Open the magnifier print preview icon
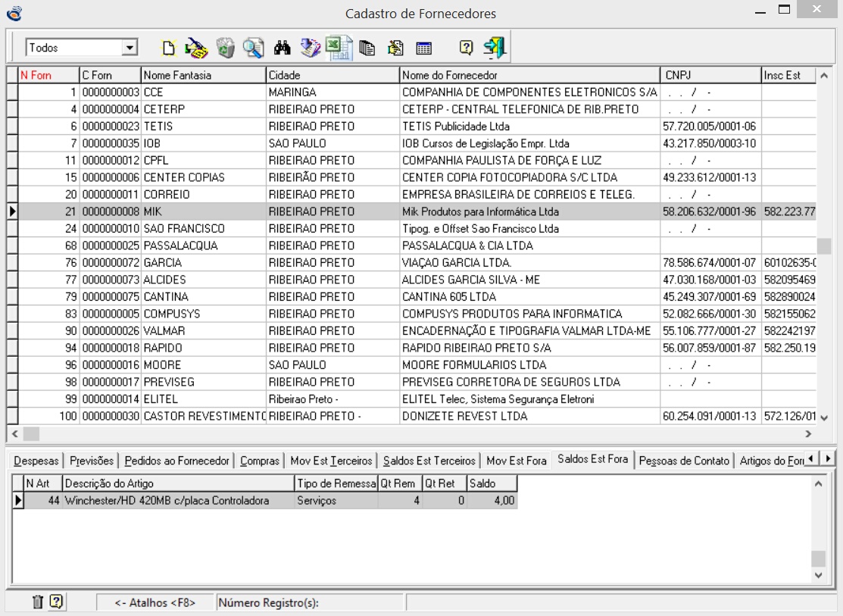The width and height of the screenshot is (843, 616). (x=253, y=48)
